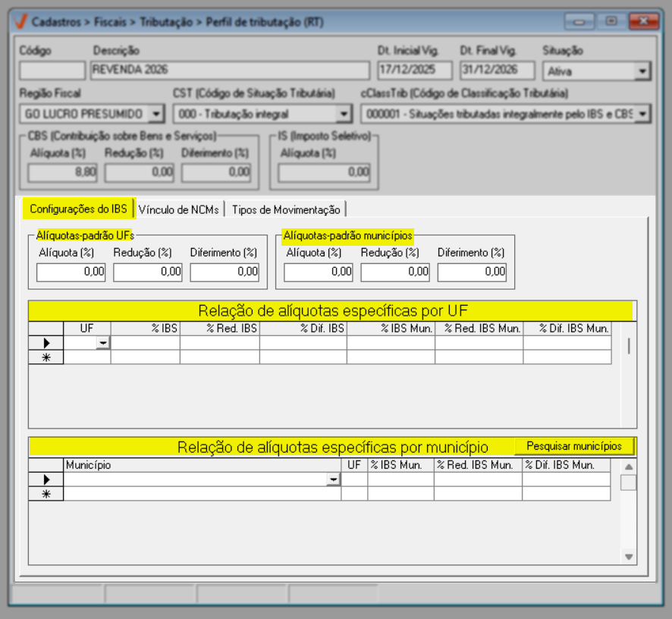
Task: Maximize the Perfil de tributação window
Action: (610, 21)
